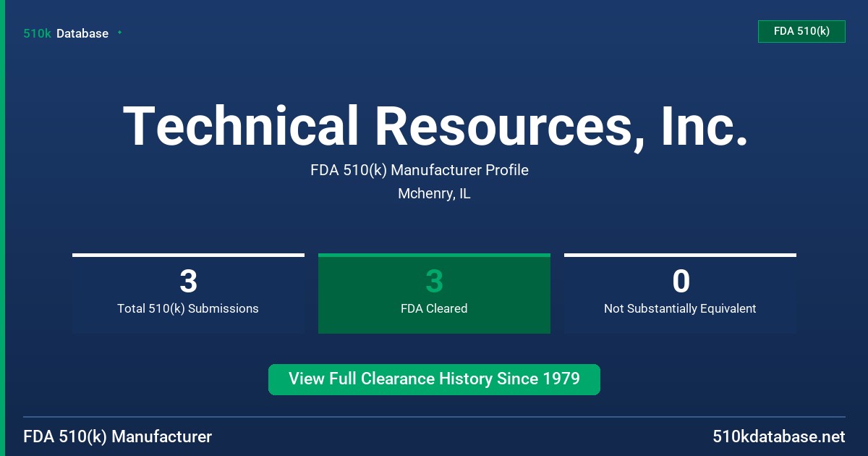
Task: Click the Mchenry, IL location text
Action: click(434, 194)
